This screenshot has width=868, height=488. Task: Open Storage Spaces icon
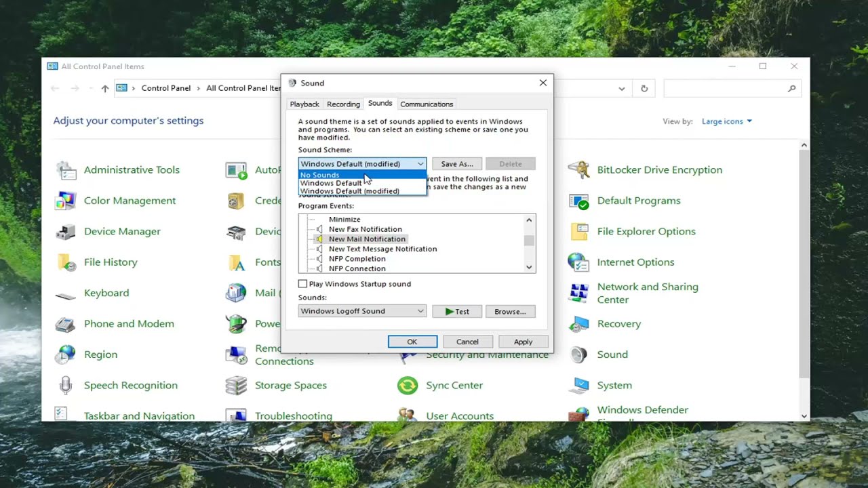(236, 386)
